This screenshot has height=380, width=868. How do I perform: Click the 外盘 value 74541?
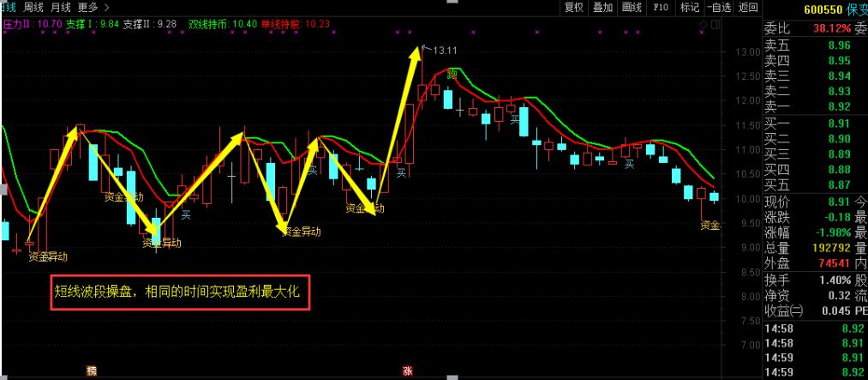(x=835, y=263)
